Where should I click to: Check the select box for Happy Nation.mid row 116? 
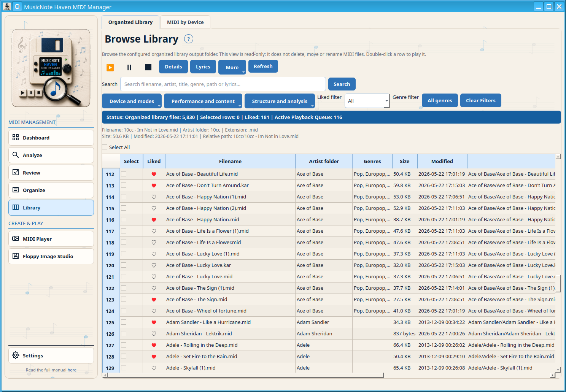click(x=124, y=219)
